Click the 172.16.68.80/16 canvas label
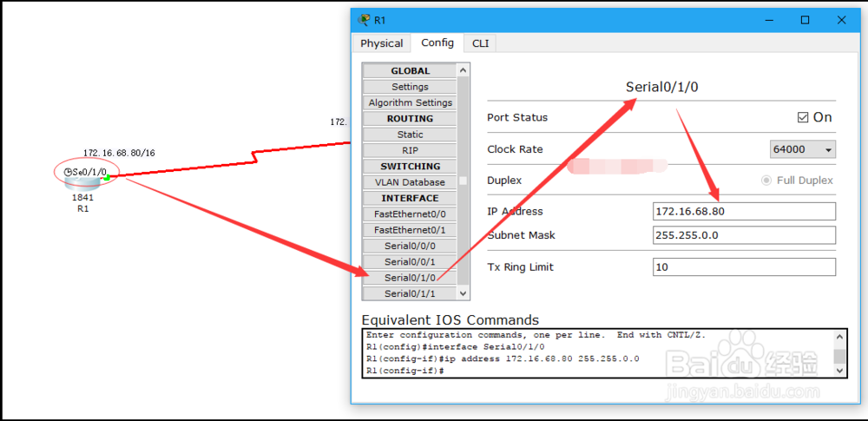Image resolution: width=868 pixels, height=421 pixels. point(119,153)
